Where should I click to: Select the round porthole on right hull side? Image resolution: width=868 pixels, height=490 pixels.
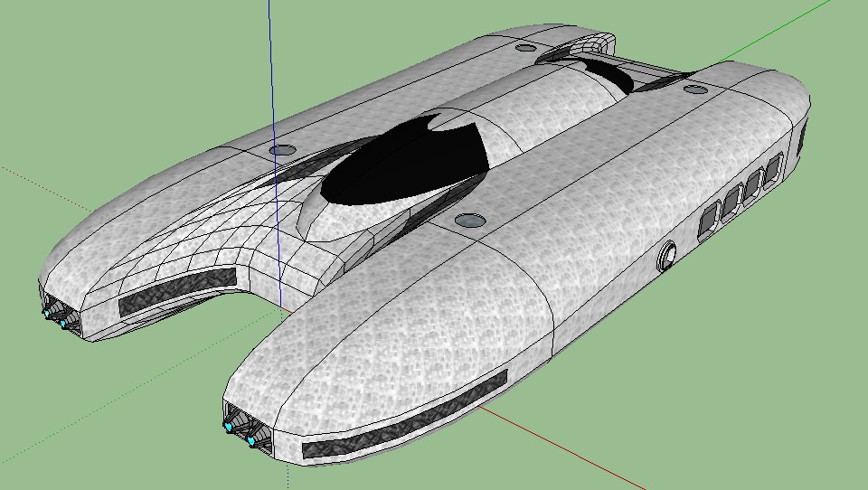pyautogui.click(x=668, y=257)
